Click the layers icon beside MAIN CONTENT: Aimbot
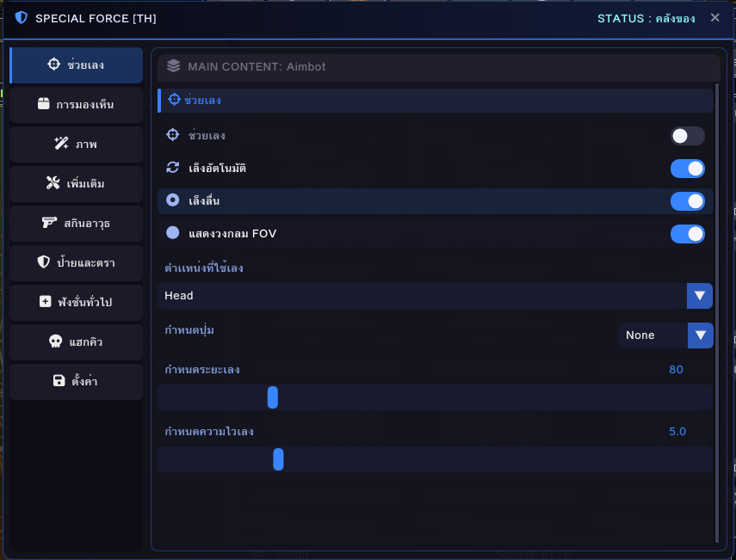 tap(173, 66)
